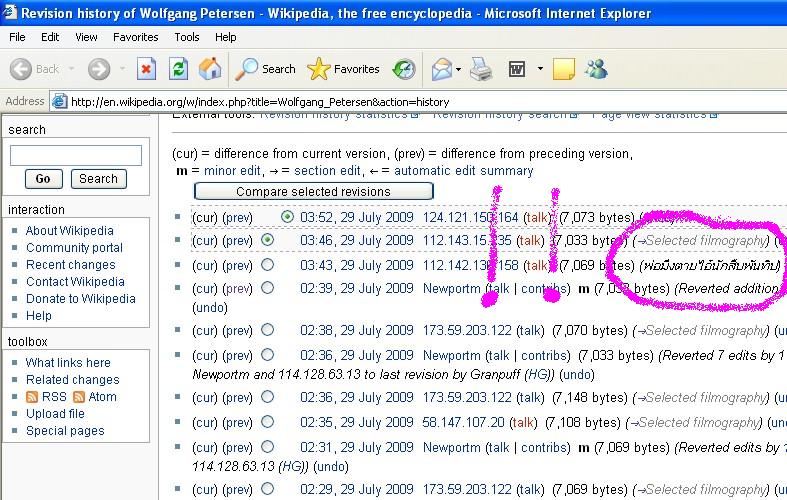
Task: Open the Favorites menu
Action: click(136, 37)
